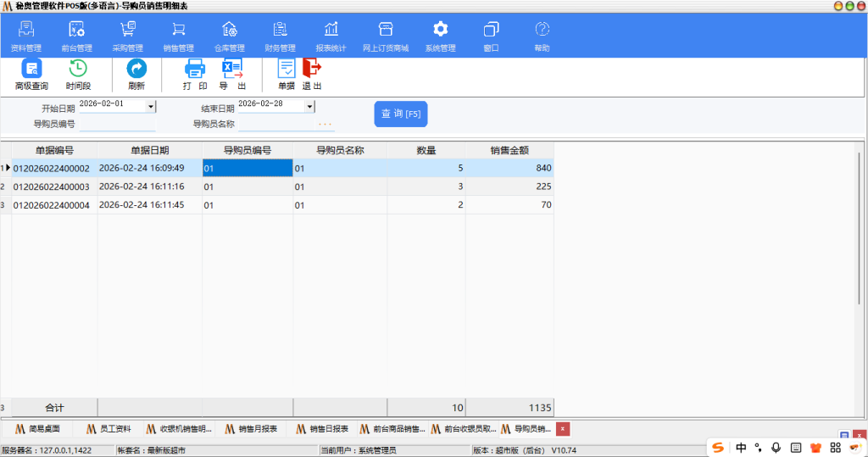
Task: Print the report using 打印
Action: click(x=195, y=75)
